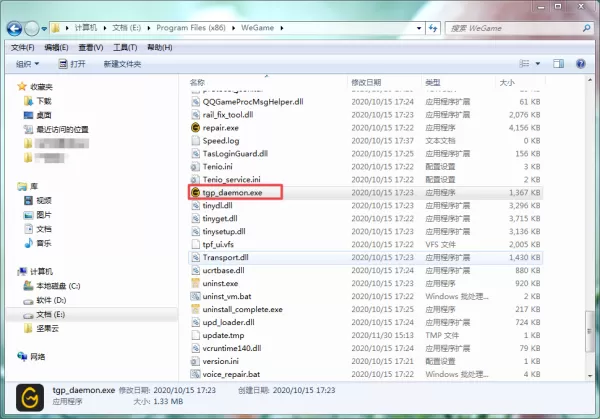600x419 pixels.
Task: Select tinyget.dll file
Action: (220, 218)
